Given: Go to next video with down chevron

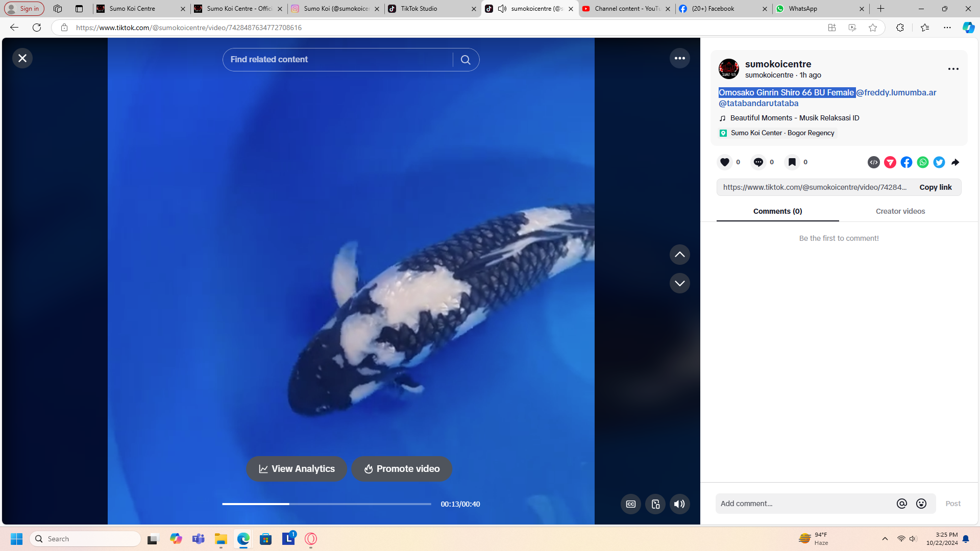Looking at the screenshot, I should (x=679, y=283).
